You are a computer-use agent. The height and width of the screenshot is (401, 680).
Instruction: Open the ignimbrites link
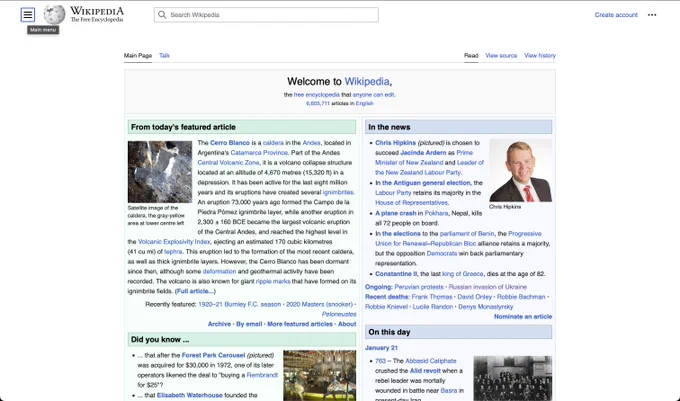[x=338, y=192]
